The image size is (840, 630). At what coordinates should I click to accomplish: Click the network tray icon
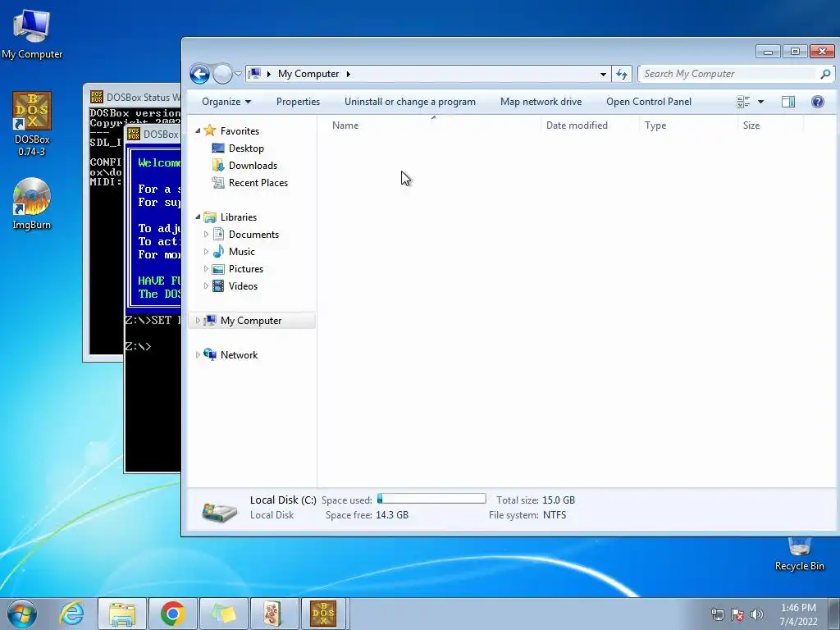(717, 614)
